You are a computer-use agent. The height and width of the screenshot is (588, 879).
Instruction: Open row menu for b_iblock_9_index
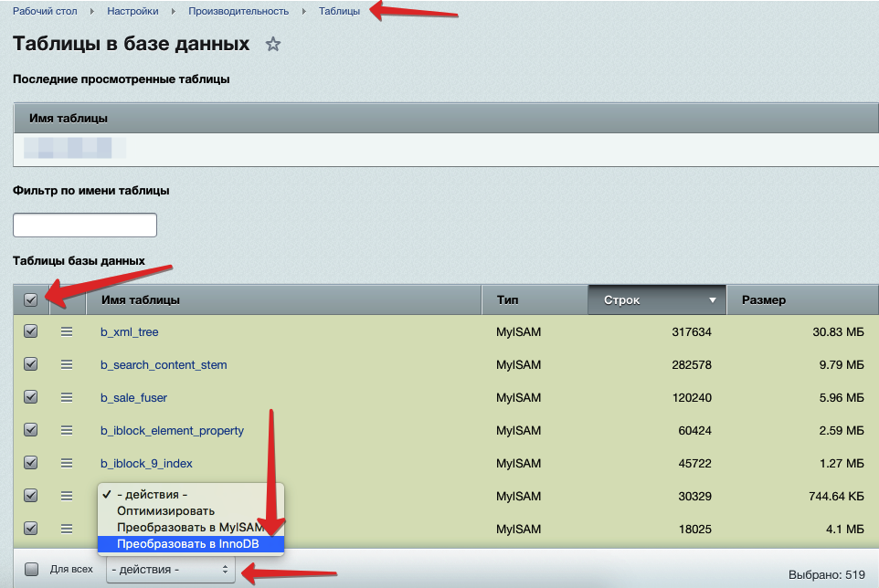pyautogui.click(x=67, y=463)
